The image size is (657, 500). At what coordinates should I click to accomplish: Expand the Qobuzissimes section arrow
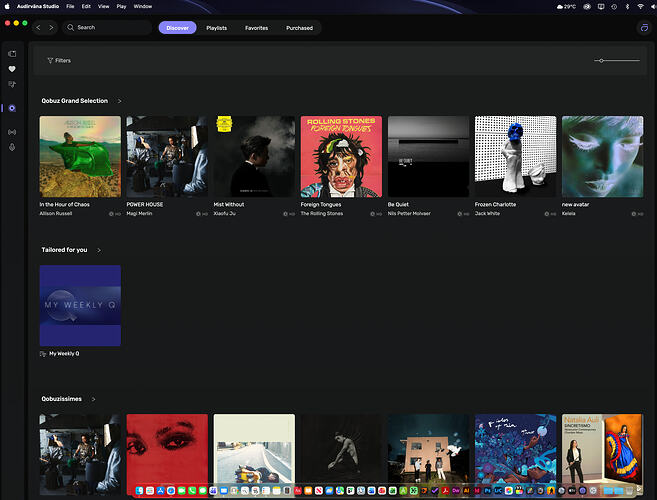click(x=93, y=399)
